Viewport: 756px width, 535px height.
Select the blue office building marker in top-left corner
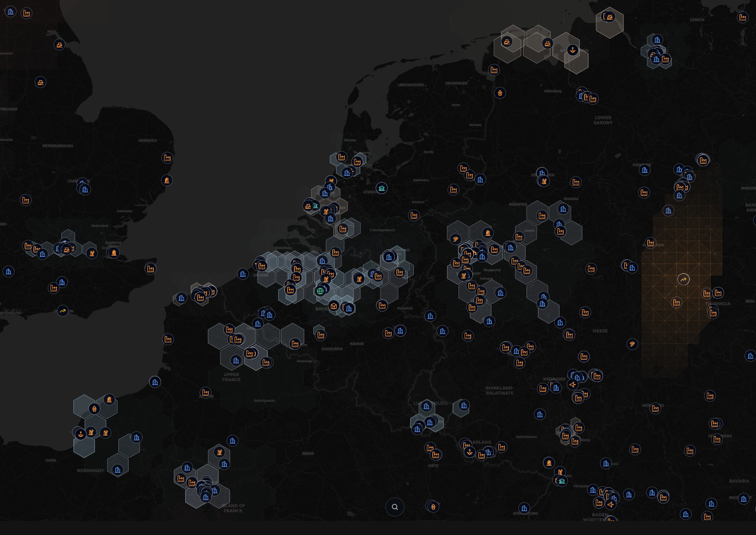click(11, 12)
